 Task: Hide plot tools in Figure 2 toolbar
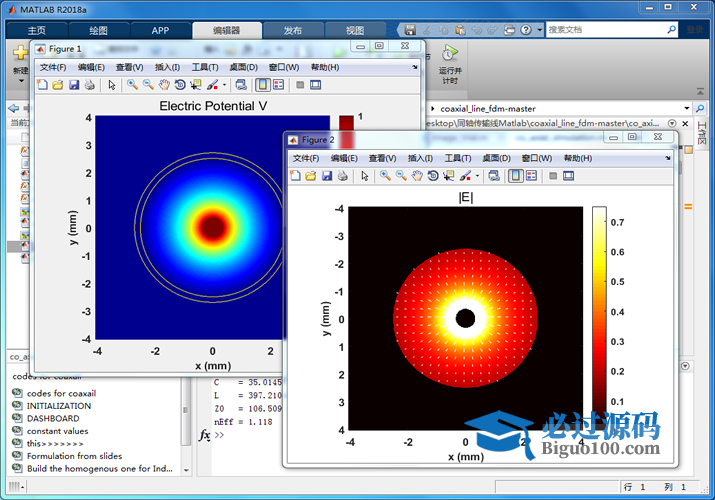[553, 176]
